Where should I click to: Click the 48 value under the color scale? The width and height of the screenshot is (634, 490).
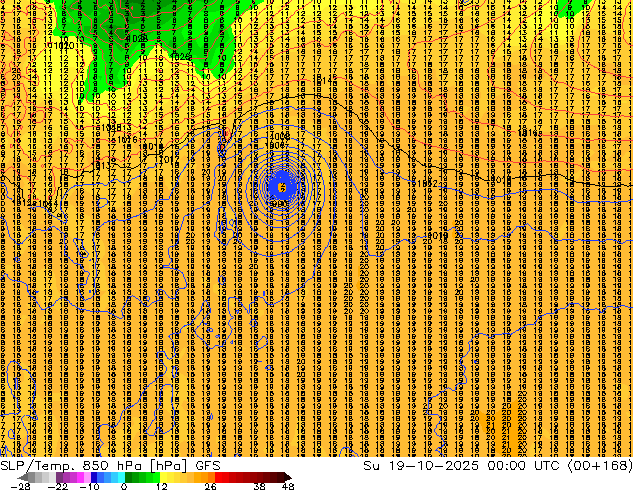tap(288, 486)
